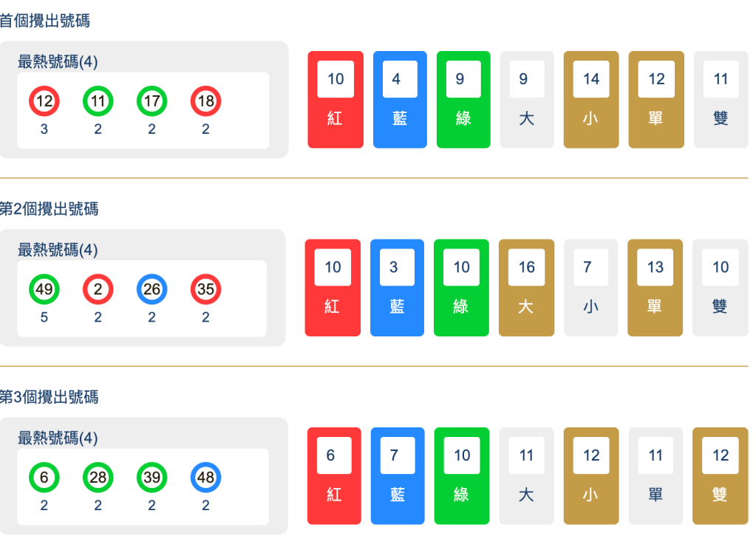Select red ball number 18
This screenshot has width=756, height=539.
tap(205, 101)
